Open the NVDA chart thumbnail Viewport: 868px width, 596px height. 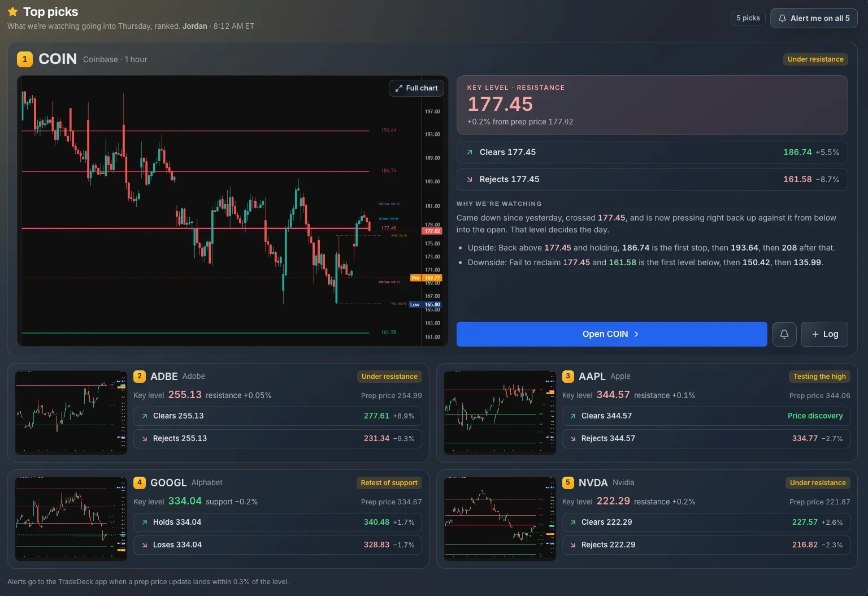500,519
